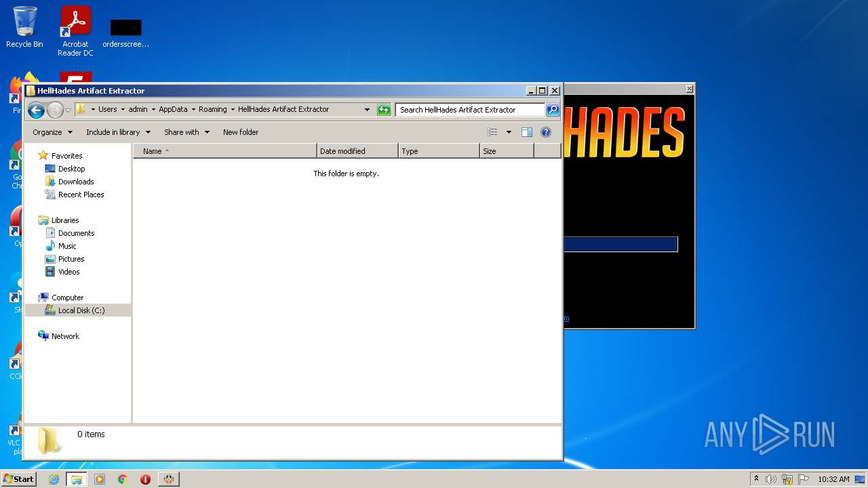Click HellHades Artifact Extractor breadcrumb segment

[x=283, y=109]
